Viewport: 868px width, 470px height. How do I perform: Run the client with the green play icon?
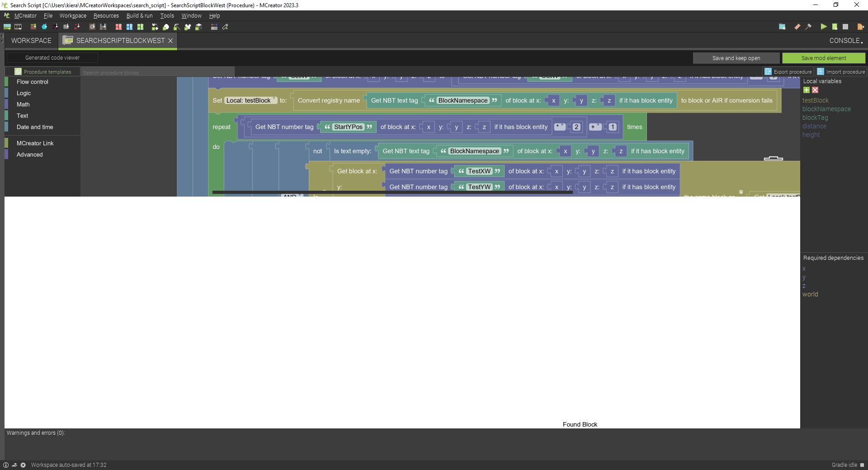(x=824, y=27)
